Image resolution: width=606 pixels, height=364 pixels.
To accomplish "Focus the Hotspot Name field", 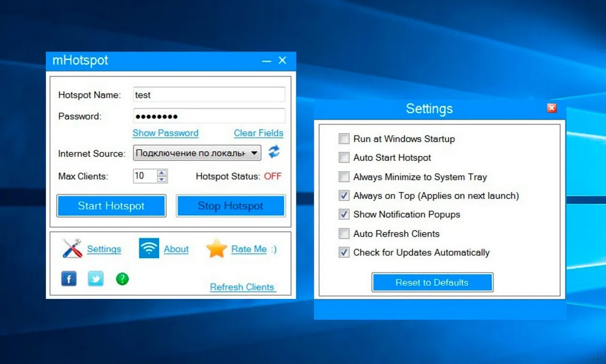I will [x=209, y=95].
